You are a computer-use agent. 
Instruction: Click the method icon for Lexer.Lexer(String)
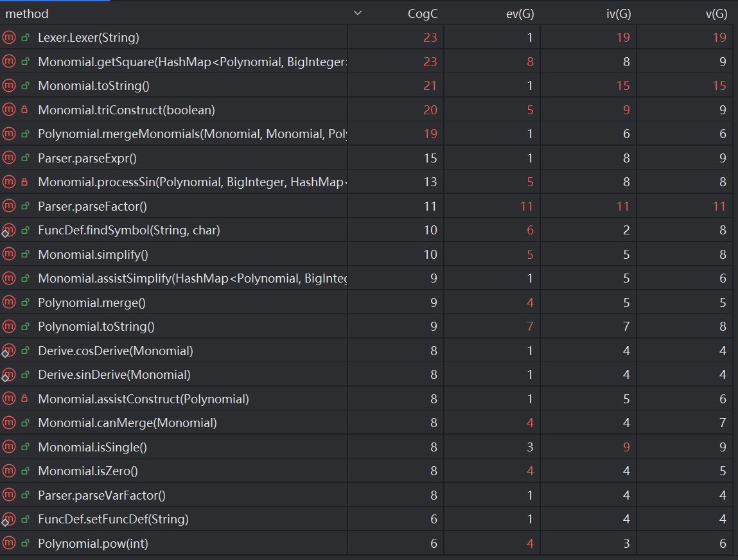[x=8, y=37]
